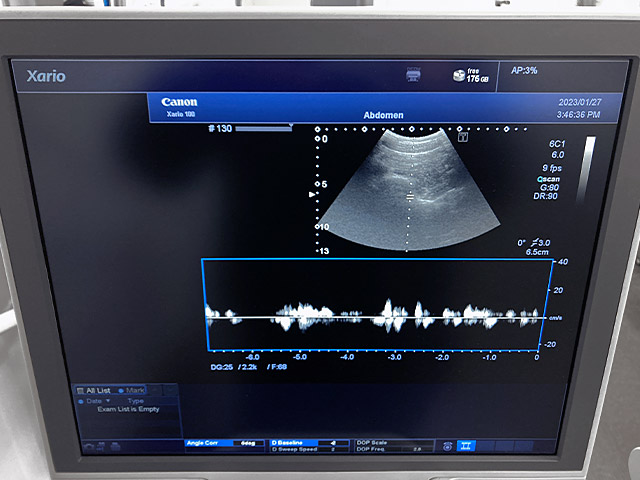The height and width of the screenshot is (480, 640).
Task: Select the DOP Scale control
Action: pos(394,442)
